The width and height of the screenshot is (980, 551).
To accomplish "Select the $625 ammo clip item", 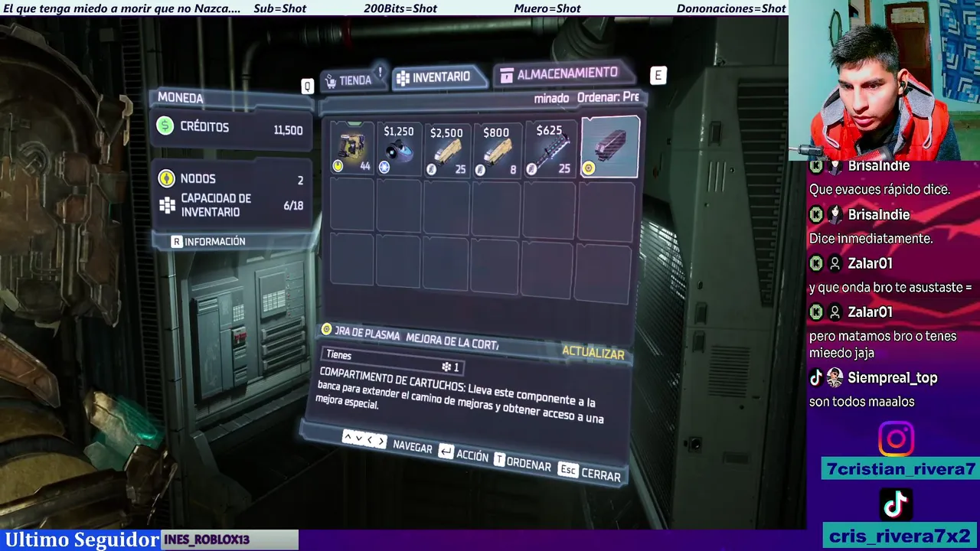I will click(549, 148).
